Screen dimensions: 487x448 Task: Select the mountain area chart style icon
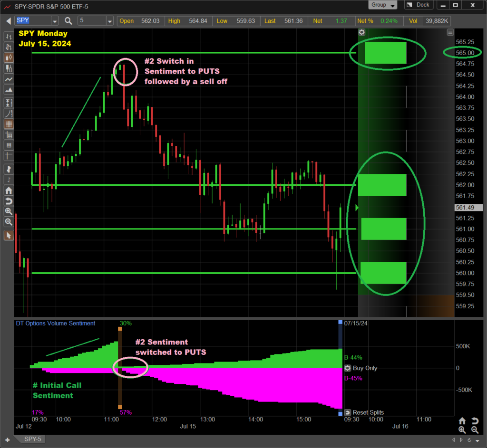coord(9,90)
